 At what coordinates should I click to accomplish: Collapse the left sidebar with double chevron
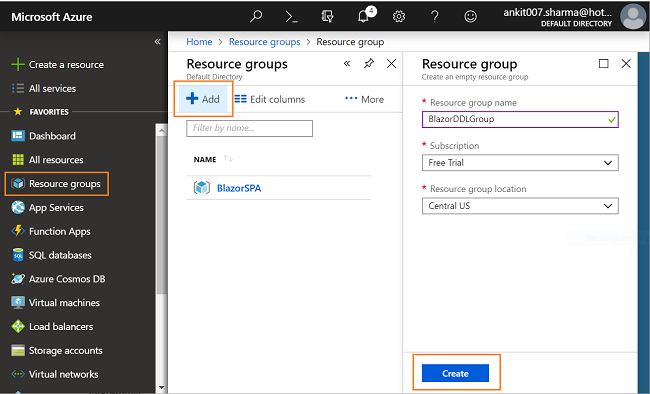click(x=158, y=41)
